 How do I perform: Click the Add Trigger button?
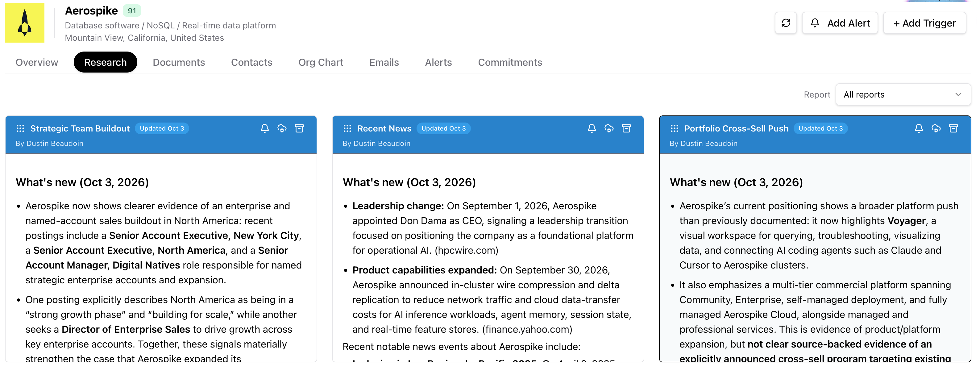tap(924, 23)
